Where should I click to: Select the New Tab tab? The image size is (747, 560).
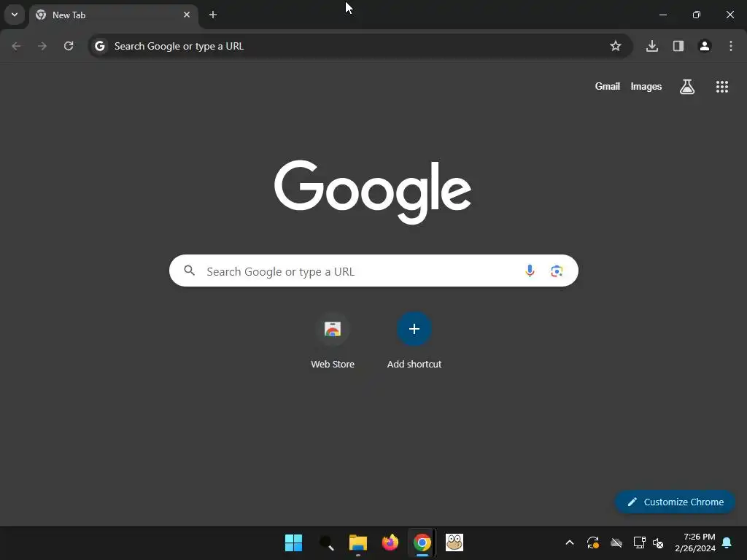coord(113,15)
